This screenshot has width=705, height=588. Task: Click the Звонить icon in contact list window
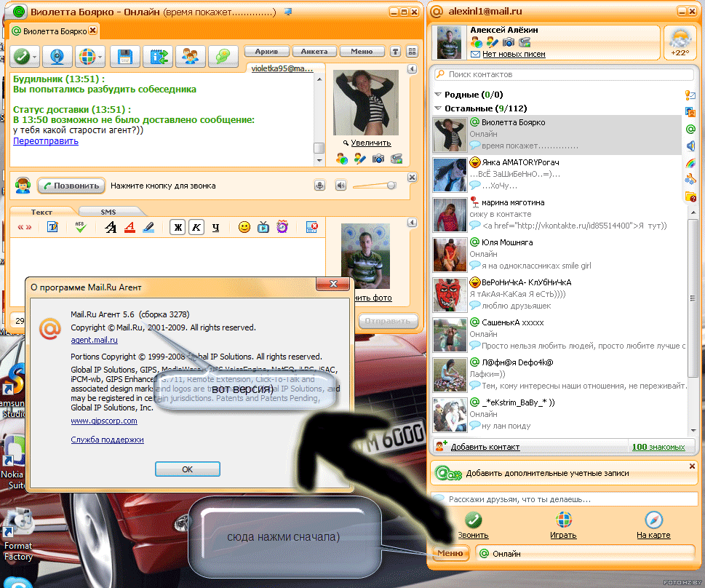[473, 520]
